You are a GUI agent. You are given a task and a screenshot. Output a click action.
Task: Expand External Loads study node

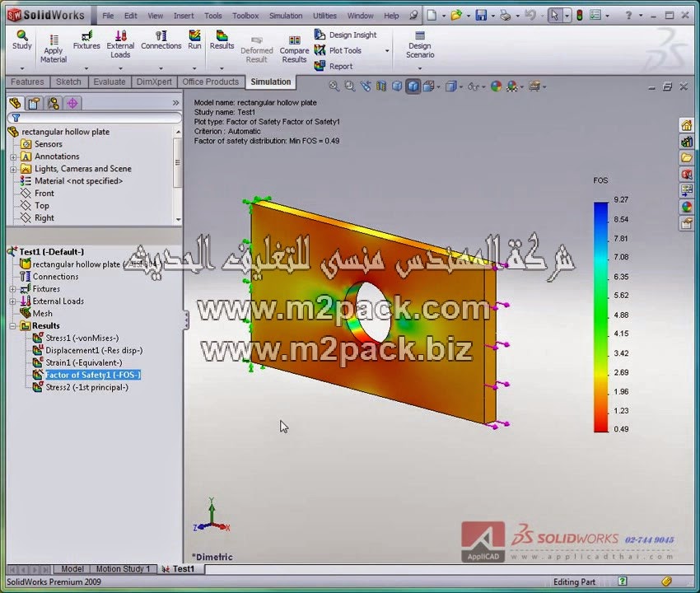pyautogui.click(x=13, y=301)
